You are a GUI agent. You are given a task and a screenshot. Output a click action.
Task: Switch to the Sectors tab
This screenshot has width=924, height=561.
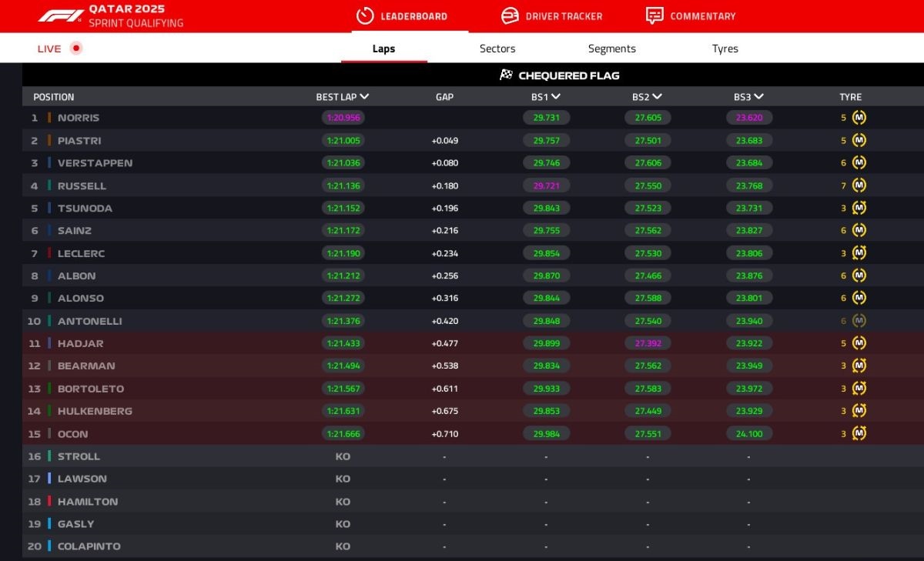497,48
